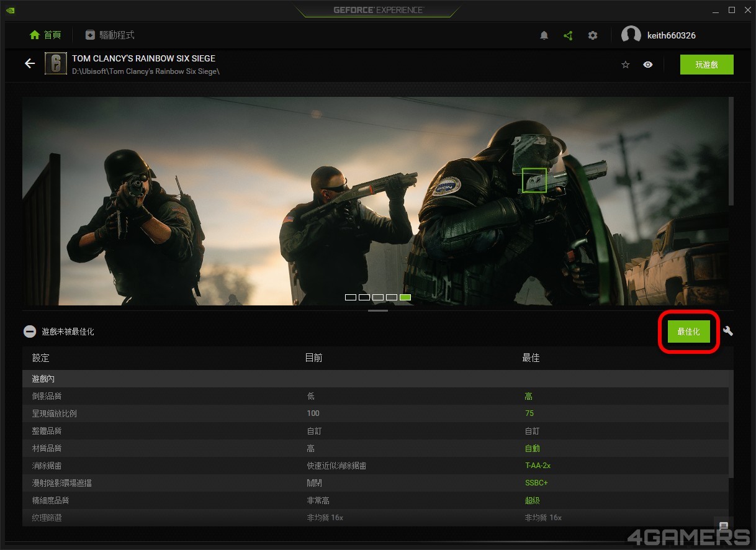Click the 最佳 column header

[x=531, y=358]
